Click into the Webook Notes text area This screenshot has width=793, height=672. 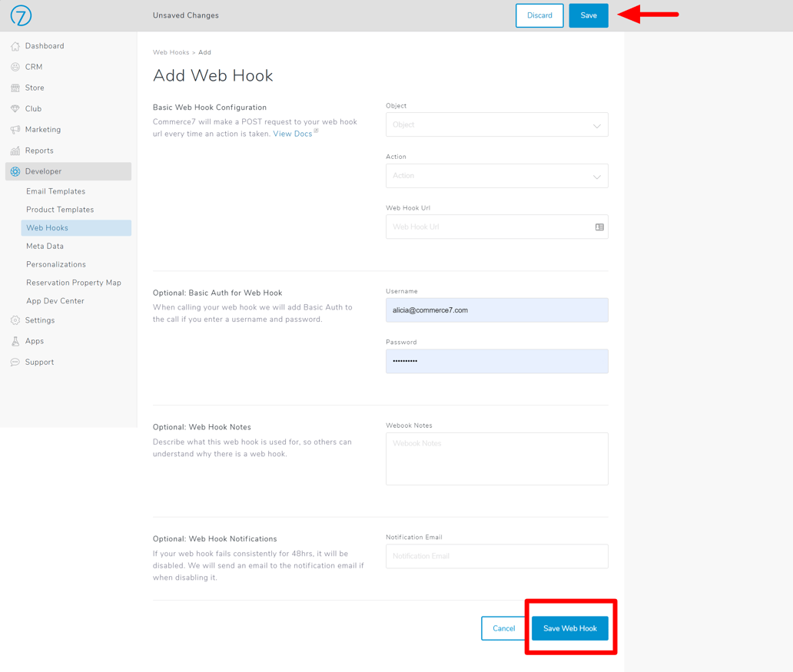(496, 458)
